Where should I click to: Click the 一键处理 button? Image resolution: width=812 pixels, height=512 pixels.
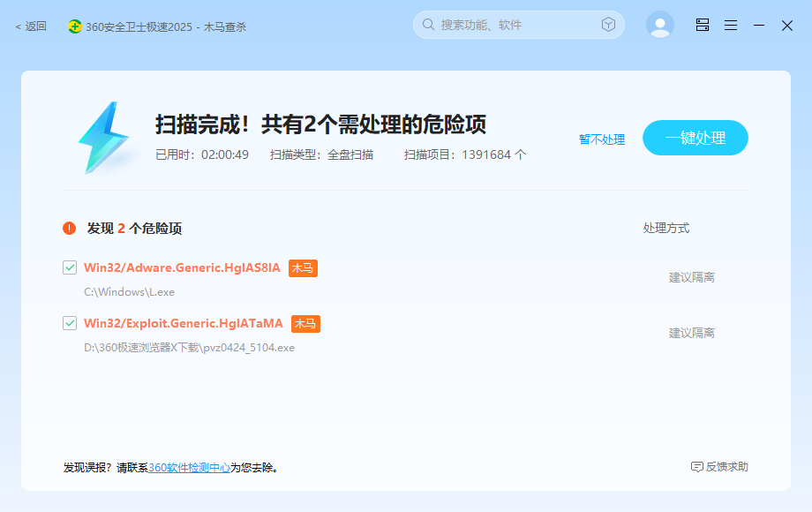(x=695, y=138)
